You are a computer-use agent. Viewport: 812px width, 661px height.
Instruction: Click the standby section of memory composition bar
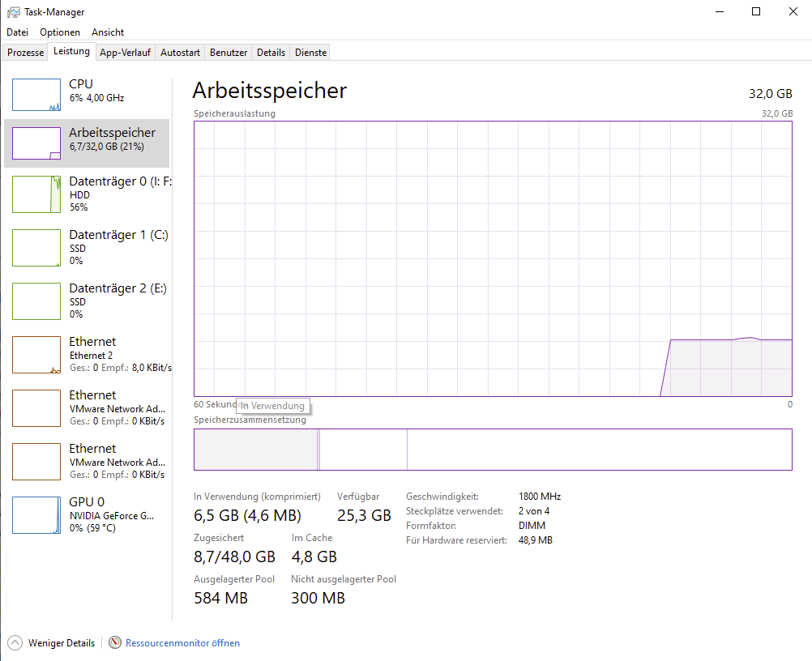tap(364, 450)
